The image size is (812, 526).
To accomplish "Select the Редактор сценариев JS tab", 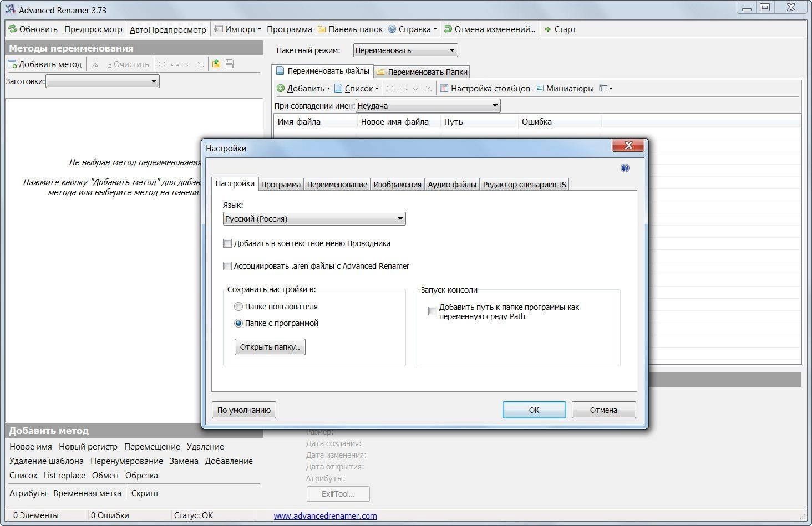I will 525,185.
